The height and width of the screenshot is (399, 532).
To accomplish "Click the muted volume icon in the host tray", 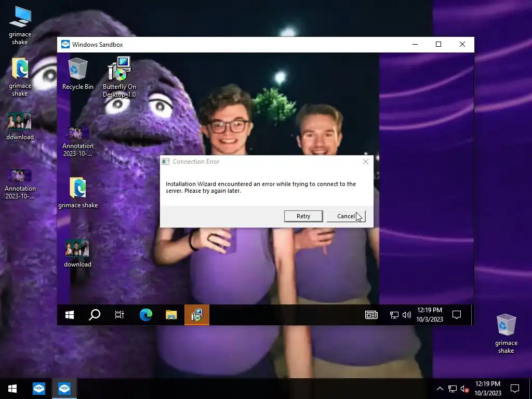I will [x=465, y=389].
